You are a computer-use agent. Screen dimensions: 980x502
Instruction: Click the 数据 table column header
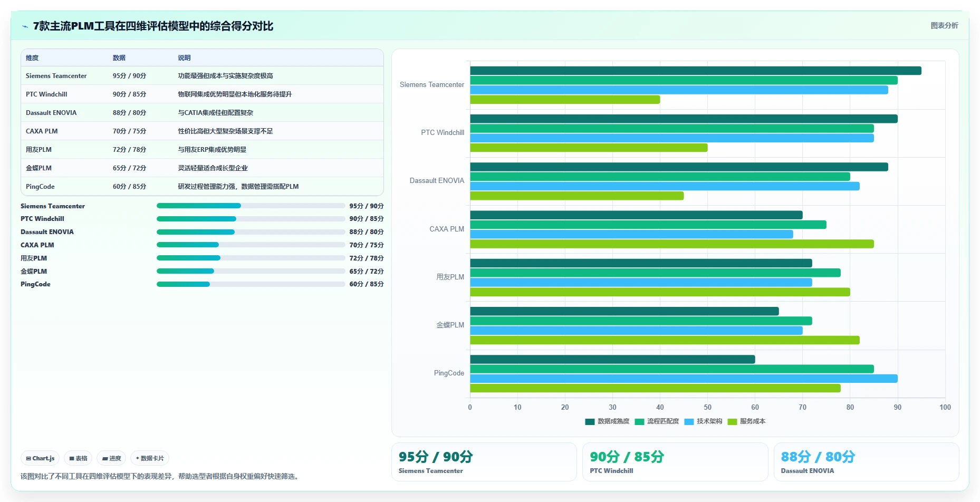(119, 58)
